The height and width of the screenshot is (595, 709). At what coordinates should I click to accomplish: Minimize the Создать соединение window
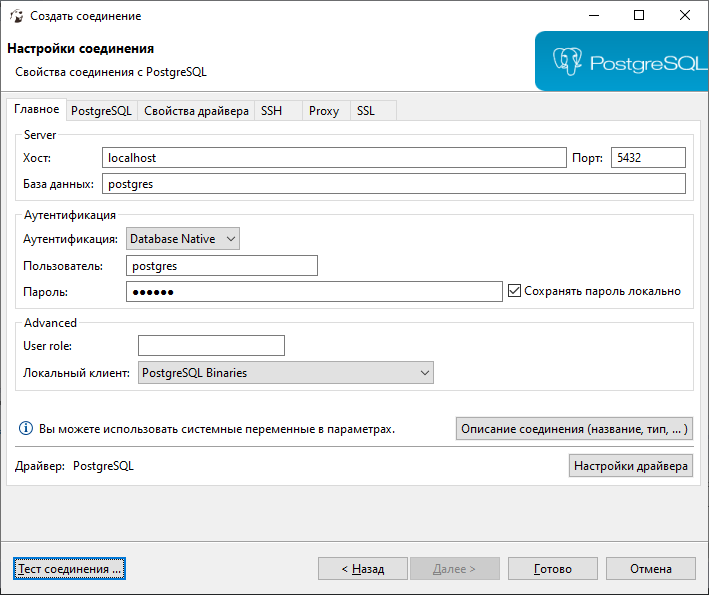click(594, 15)
